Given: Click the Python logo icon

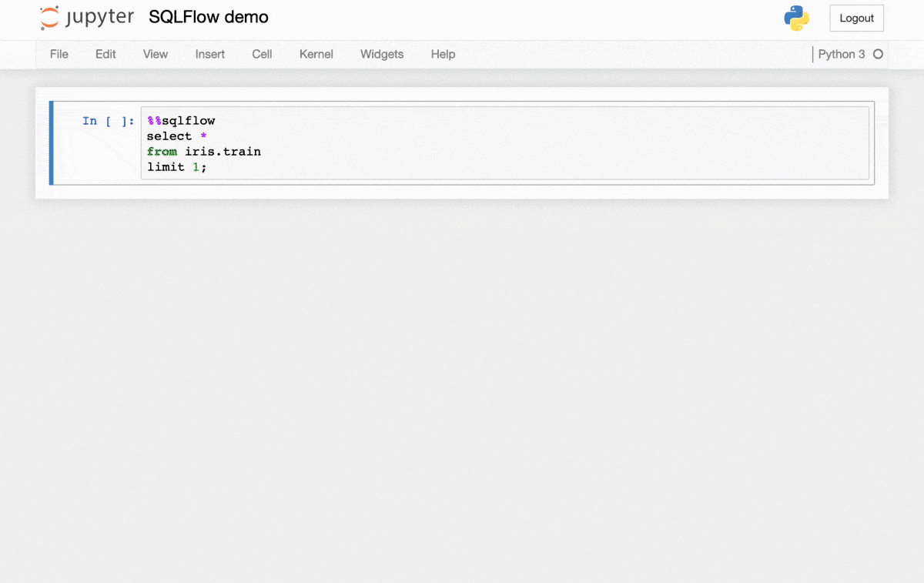Looking at the screenshot, I should click(796, 18).
